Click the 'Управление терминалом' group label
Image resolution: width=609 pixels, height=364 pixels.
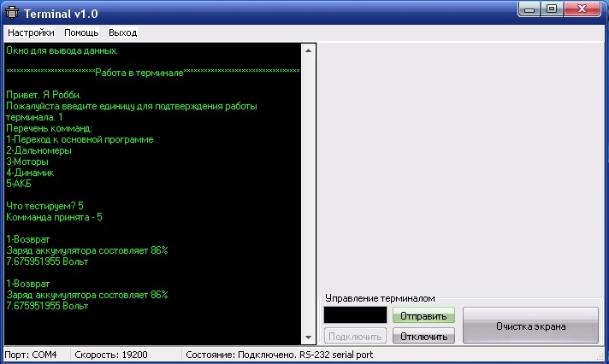[x=380, y=298]
